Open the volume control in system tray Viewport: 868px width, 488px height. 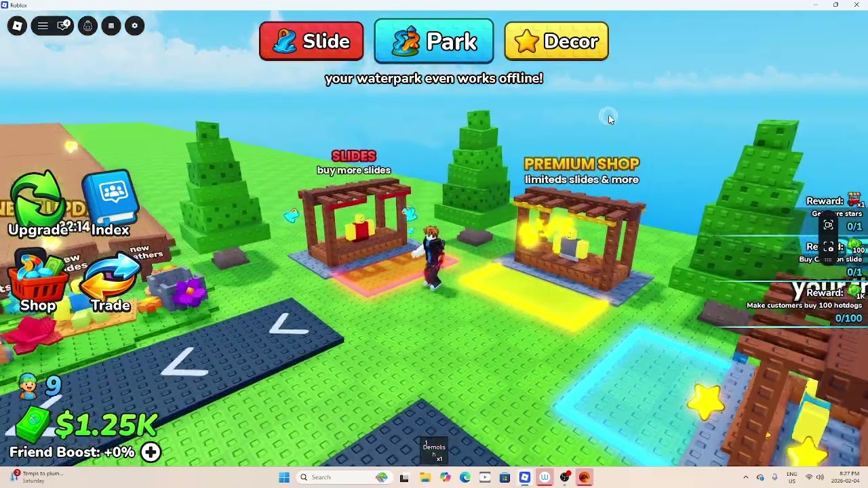click(819, 477)
